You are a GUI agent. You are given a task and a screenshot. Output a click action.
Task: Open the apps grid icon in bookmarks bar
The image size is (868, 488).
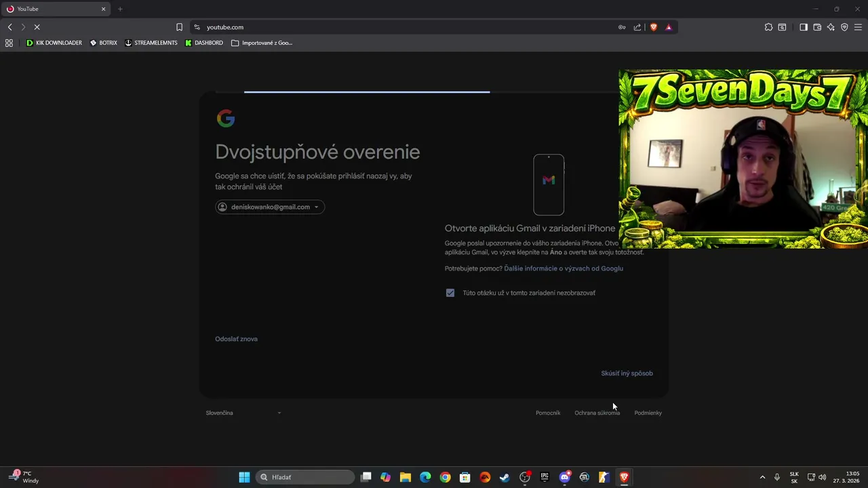[x=9, y=43]
